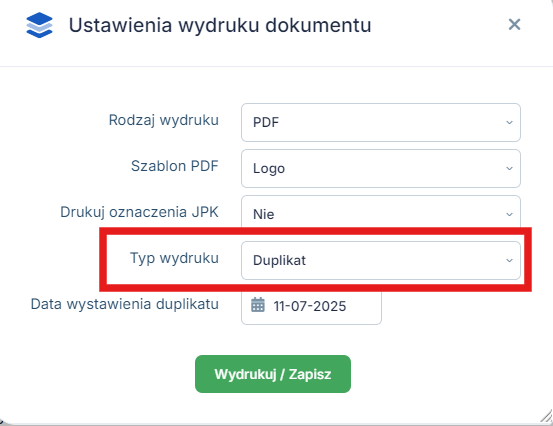The image size is (553, 426).
Task: Expand the Szablon PDF dropdown showing Logo
Action: coord(381,168)
